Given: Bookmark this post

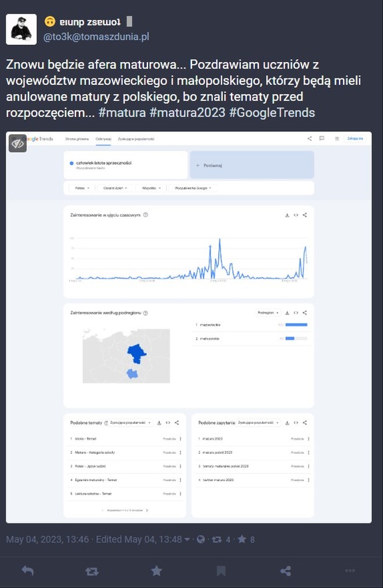Looking at the screenshot, I should click(221, 571).
